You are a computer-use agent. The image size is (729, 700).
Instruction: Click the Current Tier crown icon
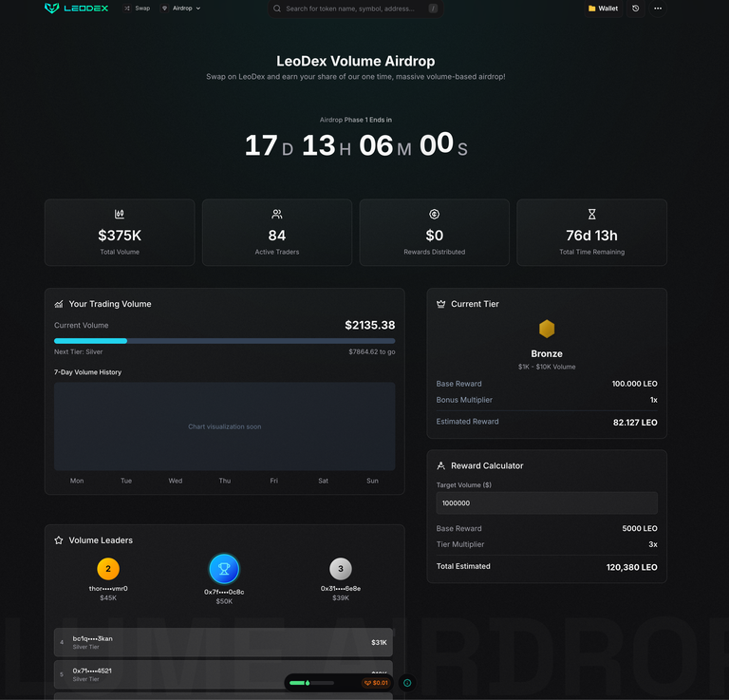[440, 304]
